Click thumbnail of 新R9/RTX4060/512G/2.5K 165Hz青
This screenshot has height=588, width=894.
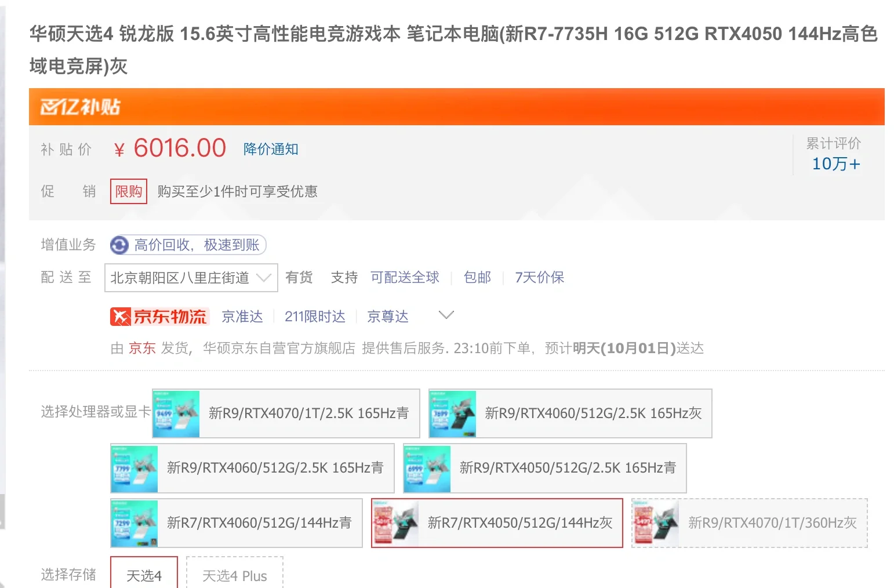coord(135,469)
